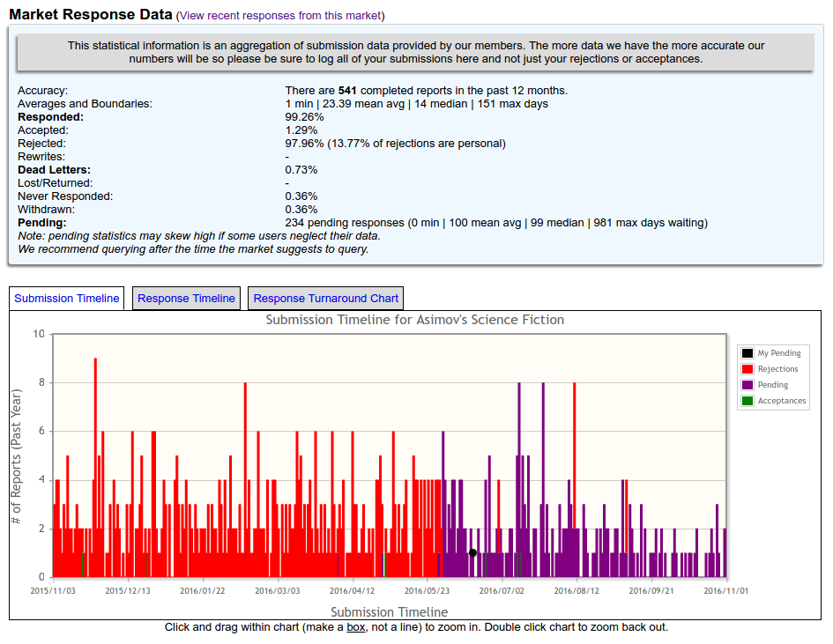
Task: Click the 'Note: pending statistics may skew high' line
Action: [x=198, y=236]
